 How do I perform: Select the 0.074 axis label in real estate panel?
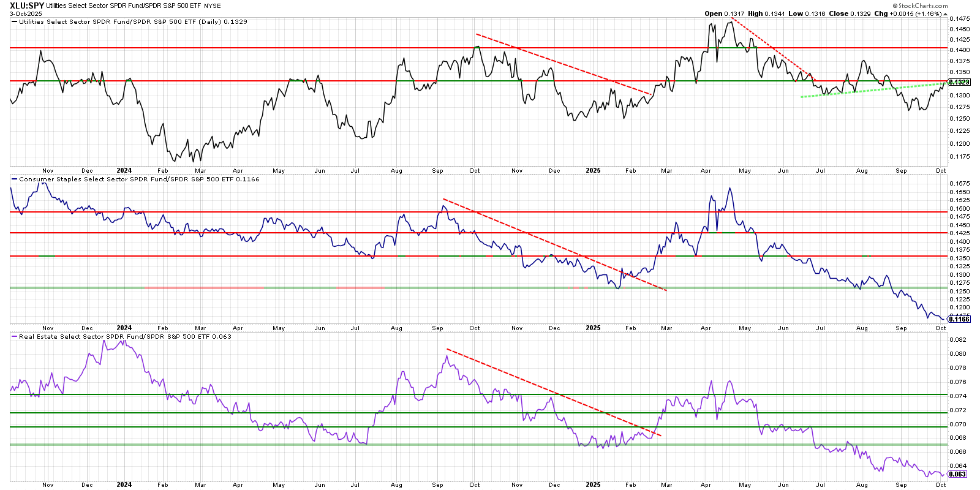tap(958, 396)
